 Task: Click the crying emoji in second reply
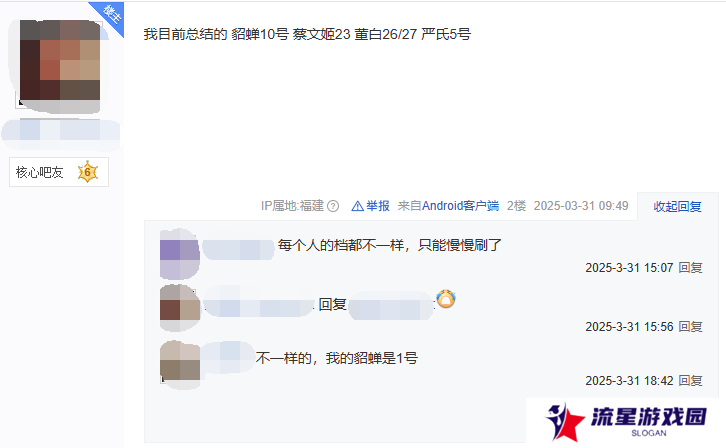446,299
